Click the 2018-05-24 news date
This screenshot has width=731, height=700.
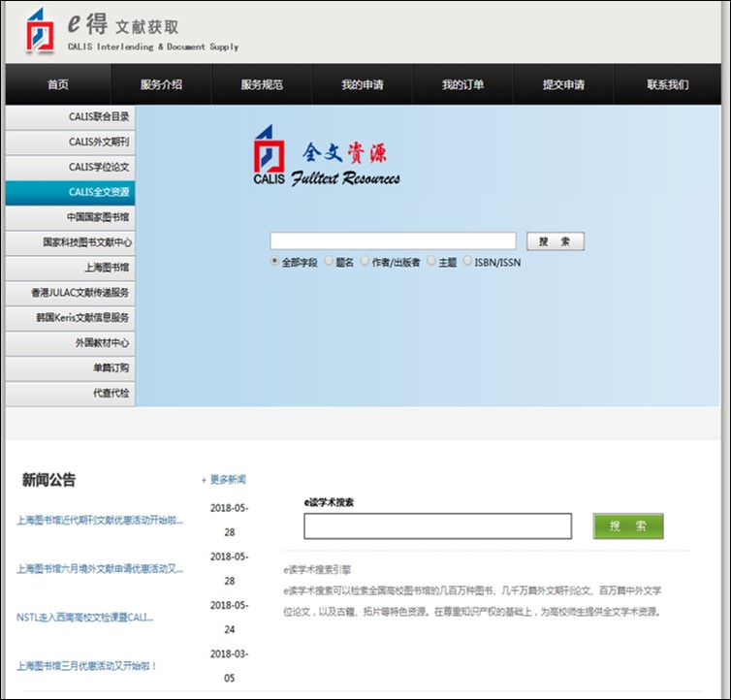[229, 618]
